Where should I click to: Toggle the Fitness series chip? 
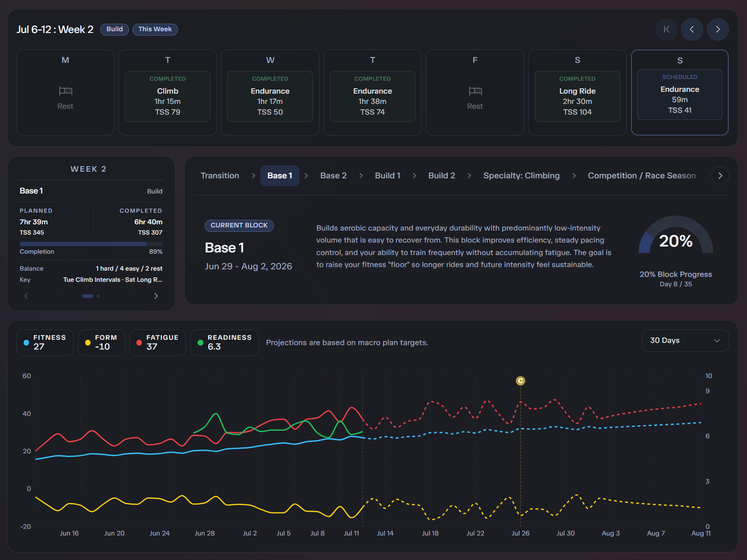(x=45, y=342)
